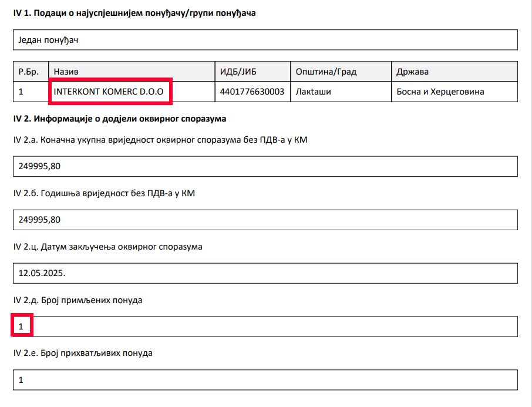The width and height of the screenshot is (532, 407).
Task: Click ID number '4401776630003'
Action: pos(252,92)
